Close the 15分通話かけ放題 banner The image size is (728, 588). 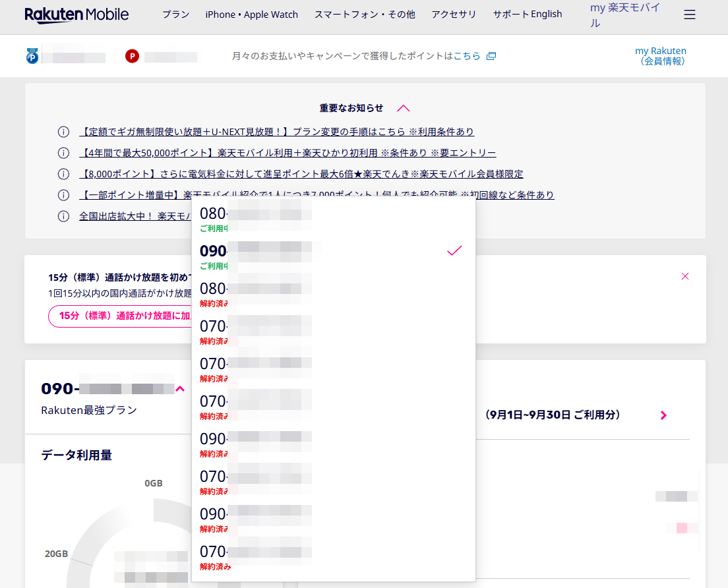[x=685, y=276]
